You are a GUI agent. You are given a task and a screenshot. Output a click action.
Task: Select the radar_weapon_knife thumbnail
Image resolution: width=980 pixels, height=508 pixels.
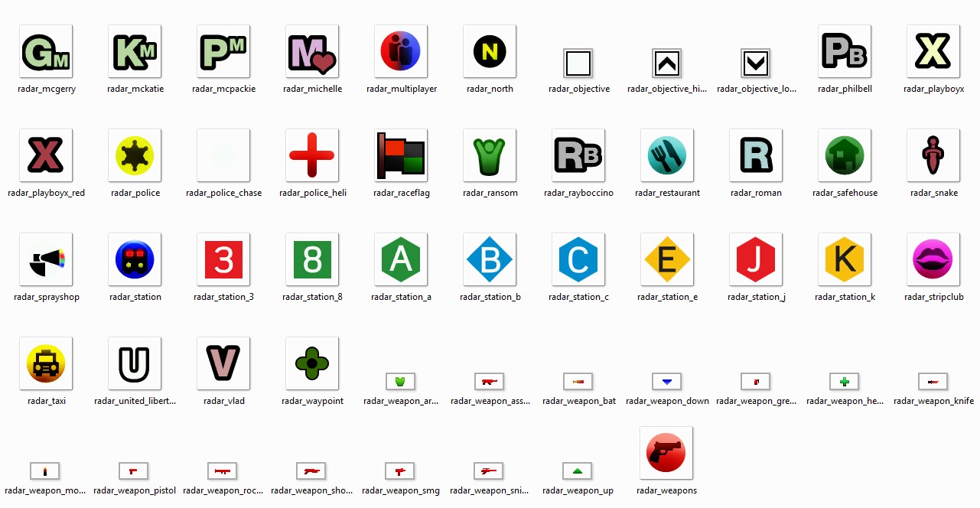point(933,381)
